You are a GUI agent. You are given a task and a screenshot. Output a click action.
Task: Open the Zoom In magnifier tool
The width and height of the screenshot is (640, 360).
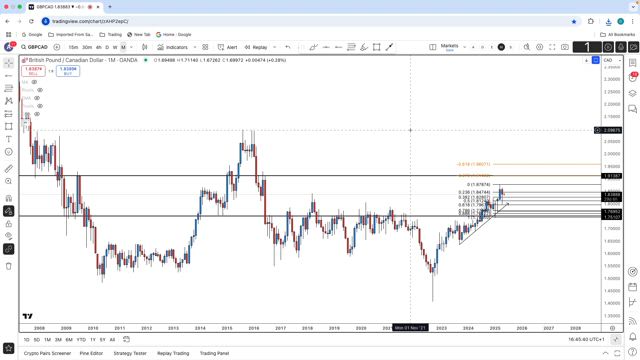click(9, 181)
